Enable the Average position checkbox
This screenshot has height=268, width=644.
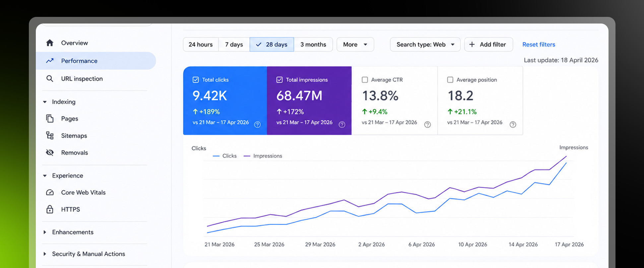450,80
